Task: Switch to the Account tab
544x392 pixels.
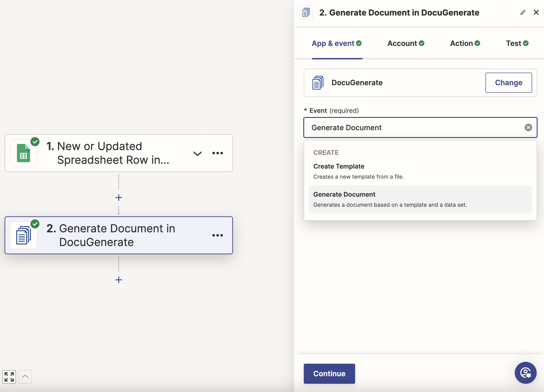Action: tap(406, 43)
